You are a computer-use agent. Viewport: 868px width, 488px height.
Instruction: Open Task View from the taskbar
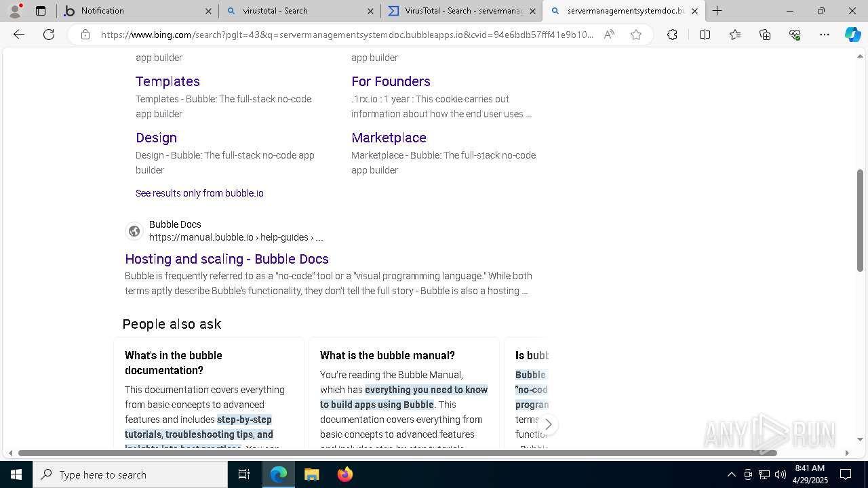[x=244, y=474]
